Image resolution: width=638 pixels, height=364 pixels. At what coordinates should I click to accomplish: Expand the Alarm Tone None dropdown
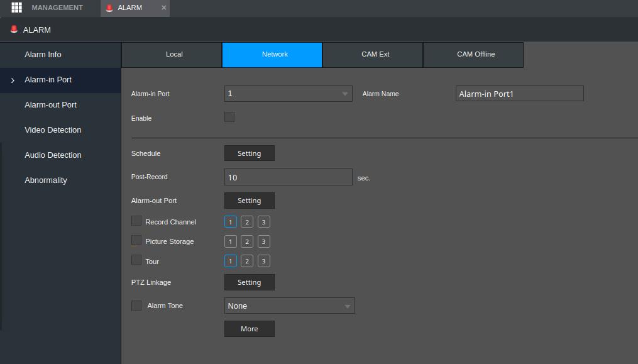coord(289,306)
